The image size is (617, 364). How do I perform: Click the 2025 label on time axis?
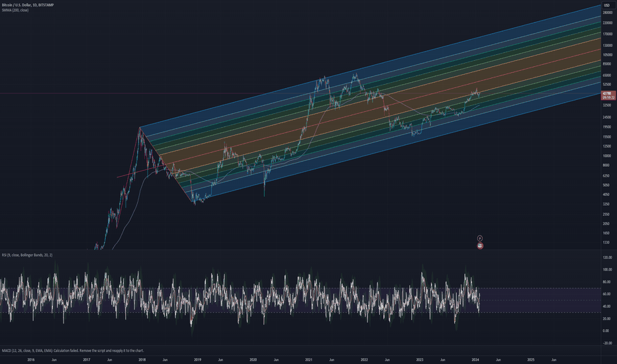tap(531, 359)
